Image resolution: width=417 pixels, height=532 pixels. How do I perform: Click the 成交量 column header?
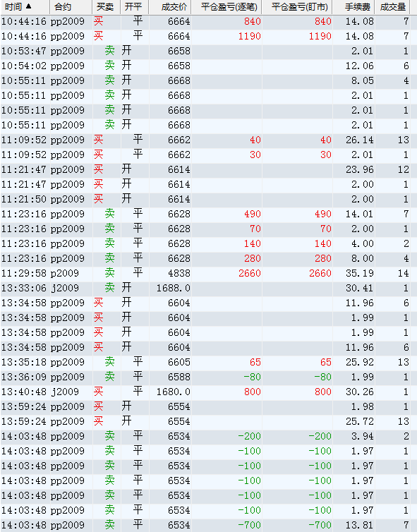392,7
